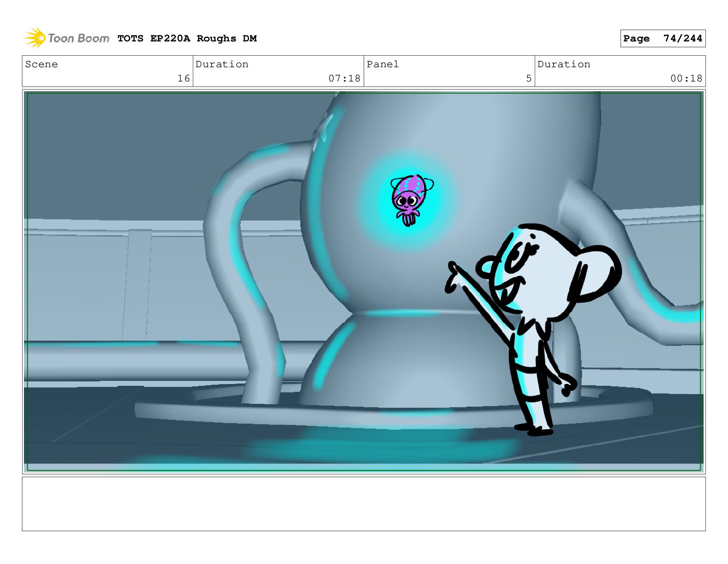Click the storyboard panel artwork
Image resolution: width=728 pixels, height=564 pixels.
click(x=364, y=282)
